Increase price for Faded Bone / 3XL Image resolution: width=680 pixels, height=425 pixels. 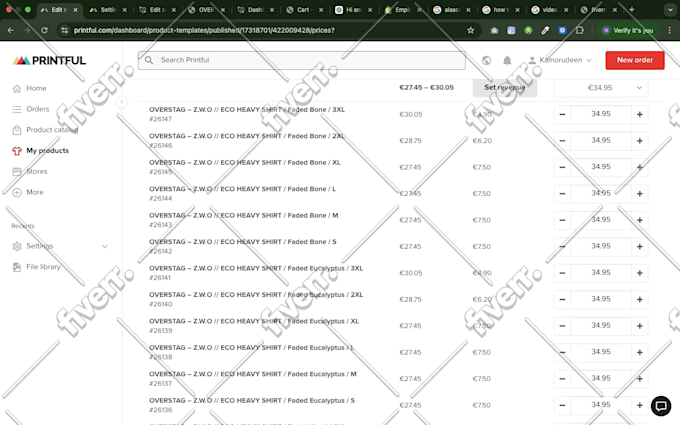pyautogui.click(x=640, y=114)
